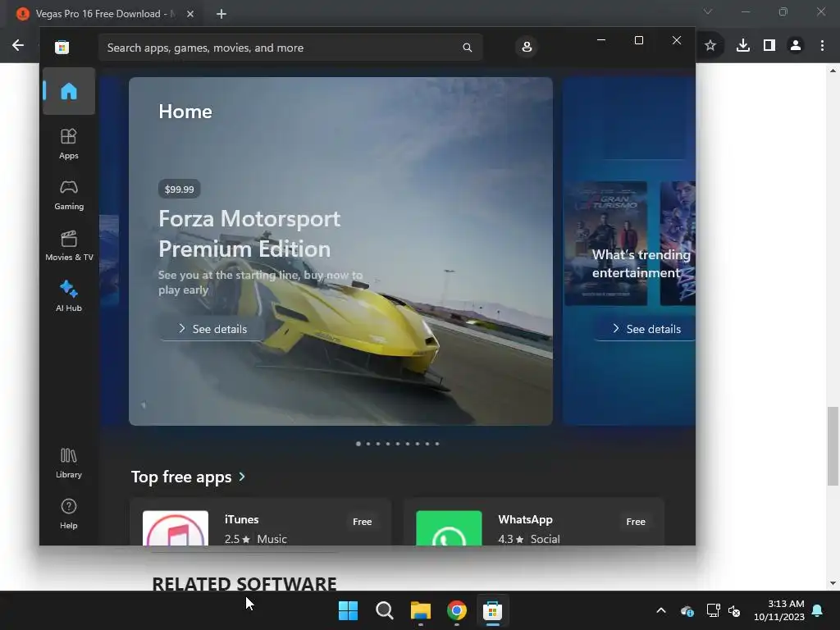This screenshot has width=840, height=630.
Task: Toggle Chrome side panel icon
Action: (x=769, y=46)
